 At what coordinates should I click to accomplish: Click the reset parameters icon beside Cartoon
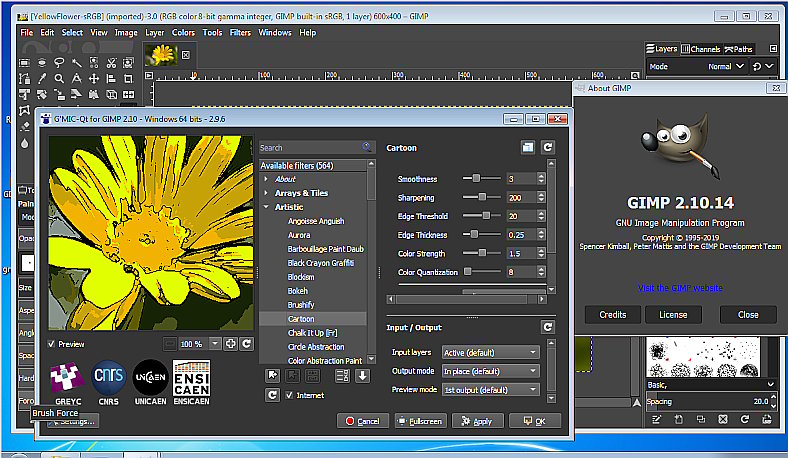coord(548,147)
